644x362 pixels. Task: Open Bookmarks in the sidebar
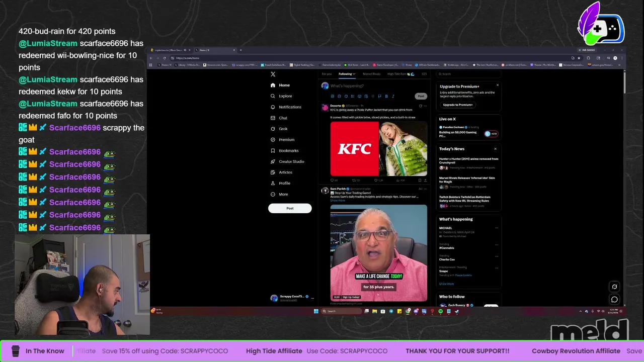284,150
